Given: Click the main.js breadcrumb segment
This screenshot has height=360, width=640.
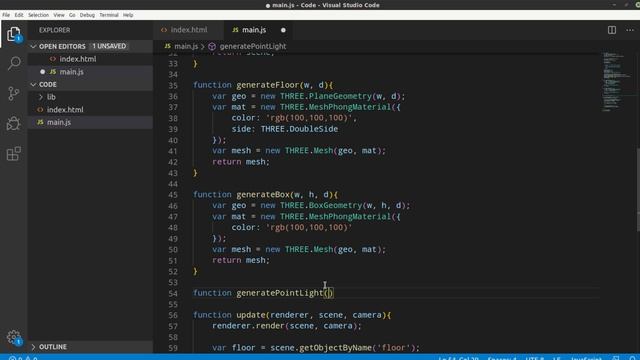Looking at the screenshot, I should point(186,46).
